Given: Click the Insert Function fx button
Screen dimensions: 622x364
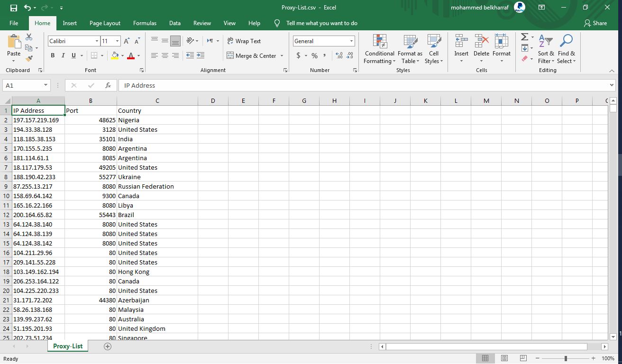Looking at the screenshot, I should click(108, 85).
